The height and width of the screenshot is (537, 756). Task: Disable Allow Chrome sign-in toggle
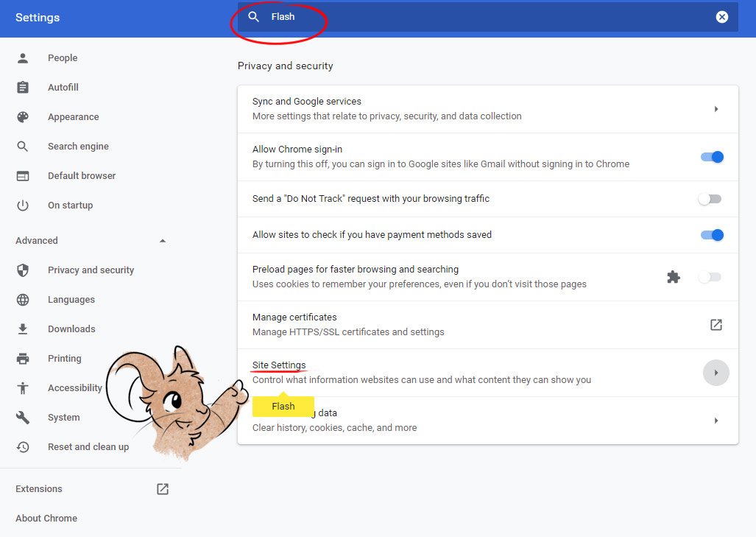tap(712, 157)
